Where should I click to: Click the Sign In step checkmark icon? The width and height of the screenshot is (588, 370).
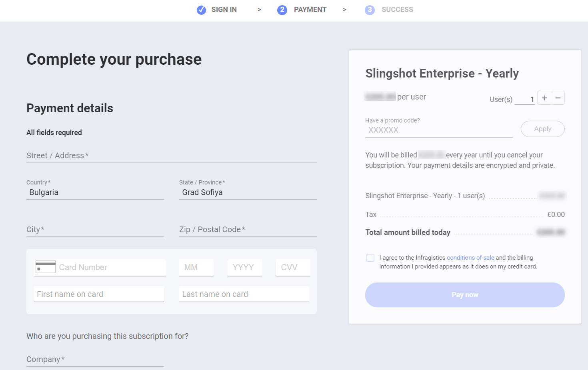click(x=201, y=10)
